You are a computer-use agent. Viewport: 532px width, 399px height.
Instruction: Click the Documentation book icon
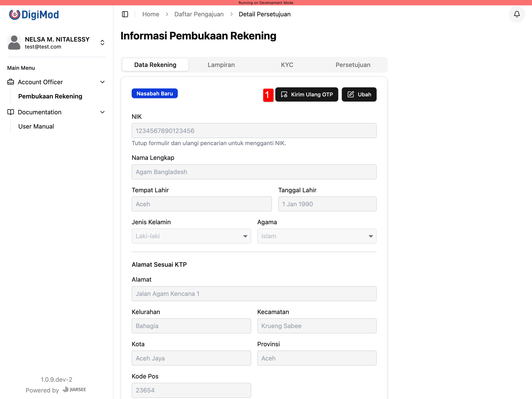[x=10, y=112]
